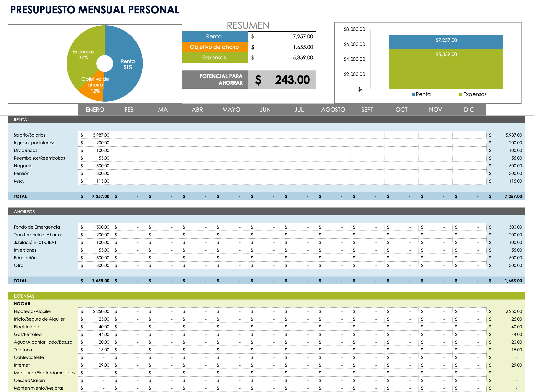Select the Hipoteca/Alquiler ENERO cell 2,250.00
This screenshot has height=392, width=534.
[x=95, y=311]
